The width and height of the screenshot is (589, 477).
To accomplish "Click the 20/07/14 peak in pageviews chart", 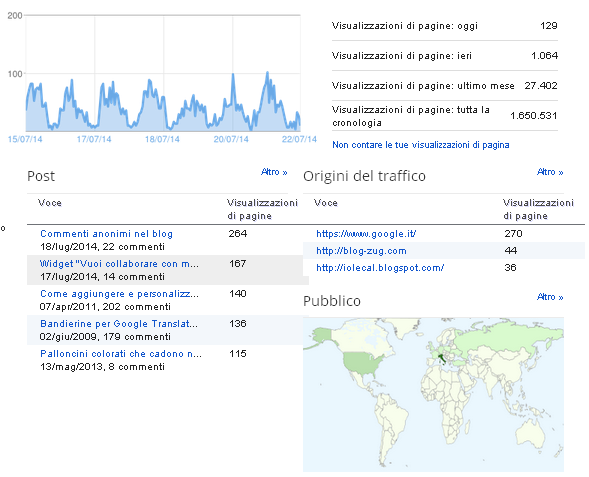I will click(233, 75).
